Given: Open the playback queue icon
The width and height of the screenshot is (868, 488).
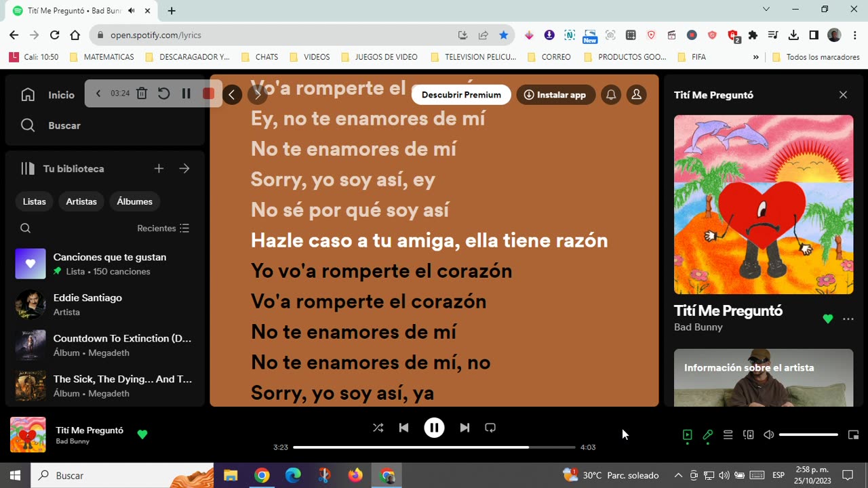Looking at the screenshot, I should (728, 435).
